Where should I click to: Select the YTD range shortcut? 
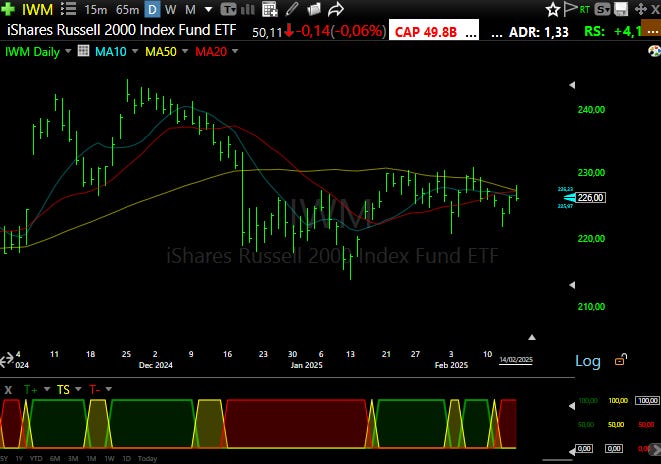[36, 459]
